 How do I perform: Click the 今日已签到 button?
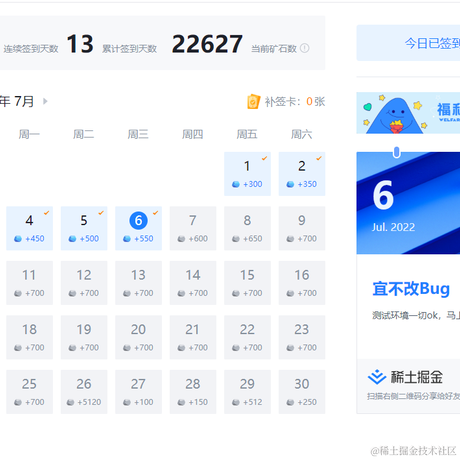(408, 43)
